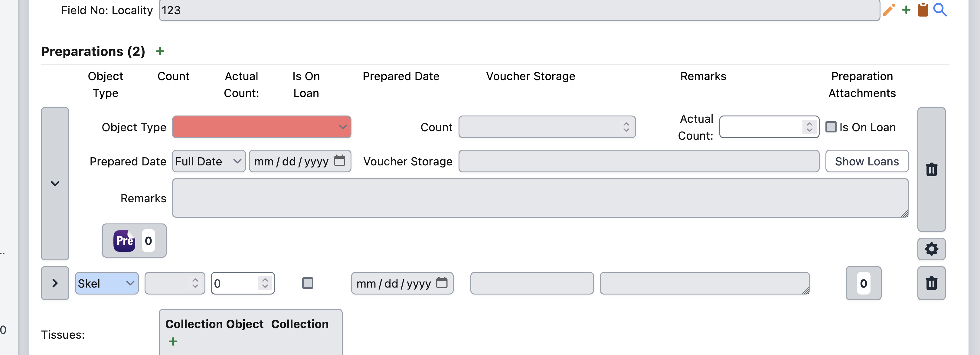The image size is (980, 355).
Task: Add a new locality with the plus icon
Action: pyautogui.click(x=906, y=10)
